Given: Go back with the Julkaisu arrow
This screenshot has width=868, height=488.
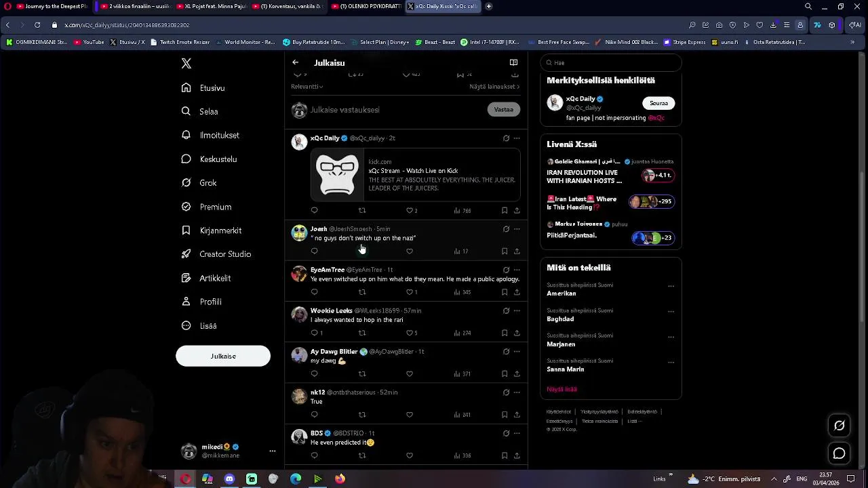Looking at the screenshot, I should point(296,62).
